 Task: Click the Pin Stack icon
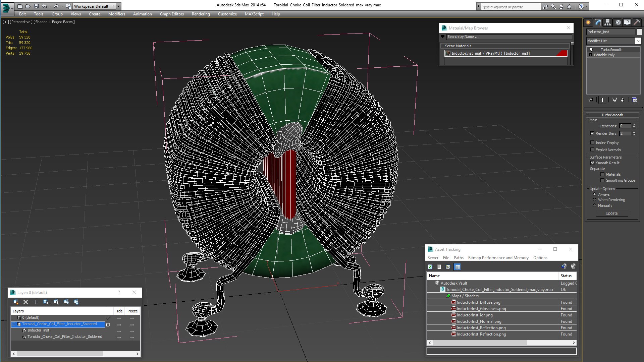(591, 100)
